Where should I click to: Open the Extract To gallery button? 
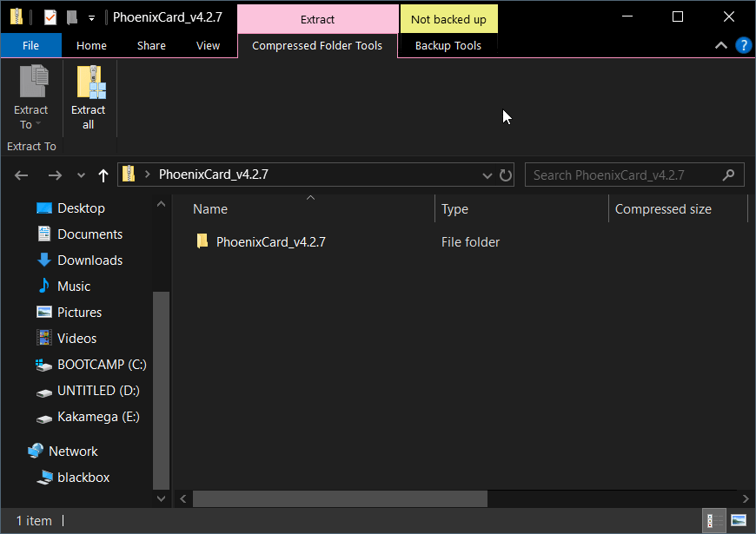point(31,98)
